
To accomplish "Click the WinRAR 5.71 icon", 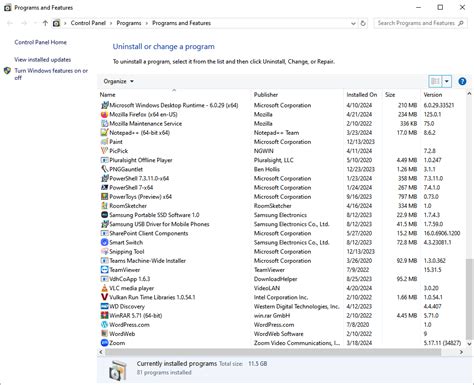I will 104,315.
